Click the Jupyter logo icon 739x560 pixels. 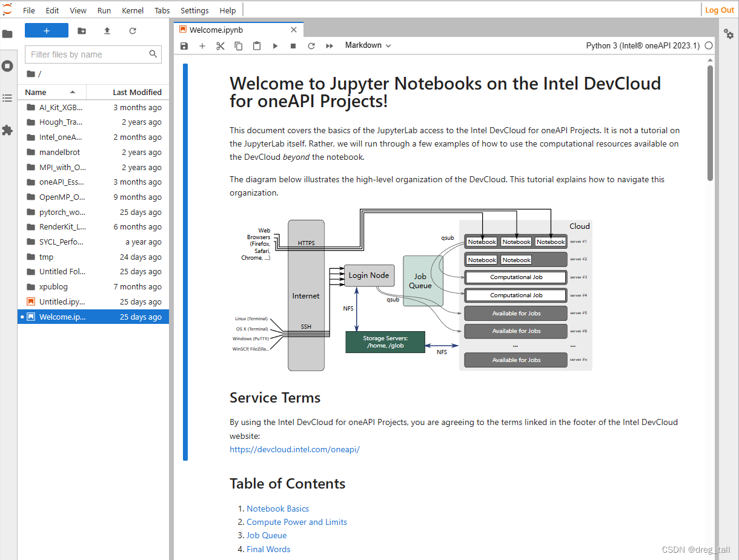(7, 10)
